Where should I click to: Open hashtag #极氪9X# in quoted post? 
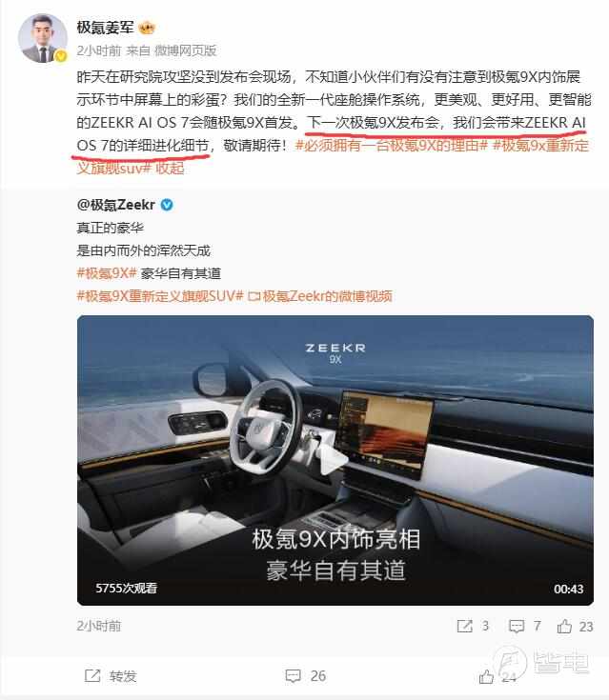[x=107, y=273]
